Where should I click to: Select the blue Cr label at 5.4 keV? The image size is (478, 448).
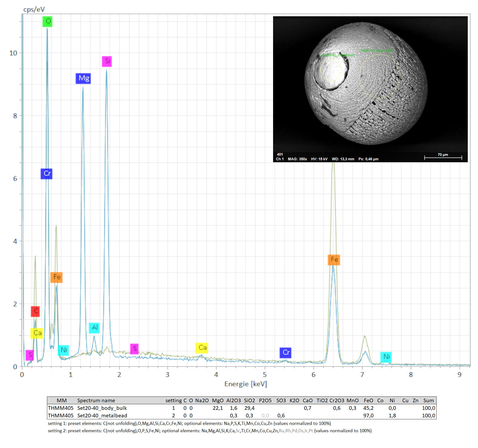[x=285, y=353]
